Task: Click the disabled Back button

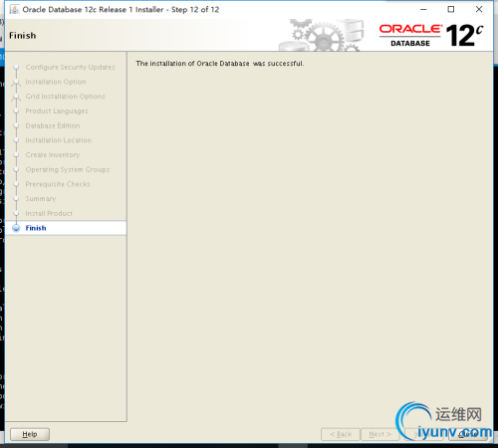Action: 341,434
